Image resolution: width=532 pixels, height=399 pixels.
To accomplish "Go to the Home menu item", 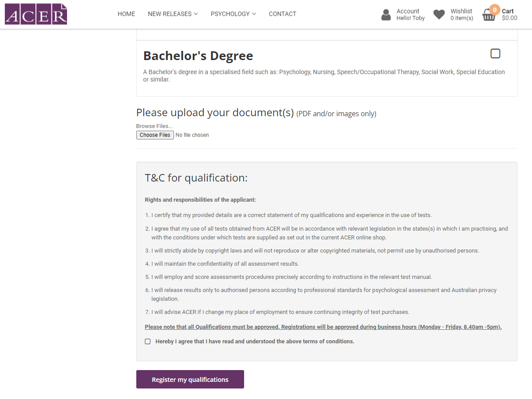I will [126, 14].
